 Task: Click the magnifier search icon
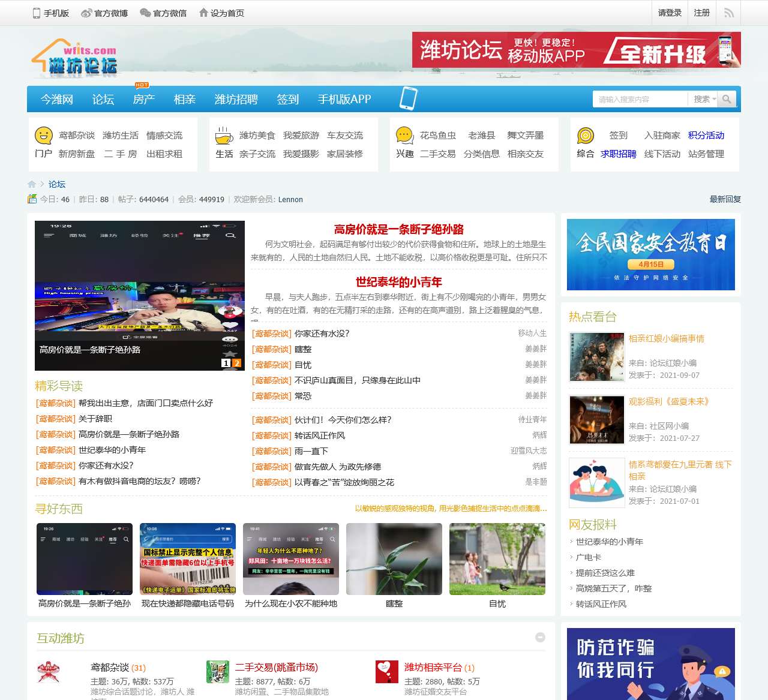coord(727,99)
